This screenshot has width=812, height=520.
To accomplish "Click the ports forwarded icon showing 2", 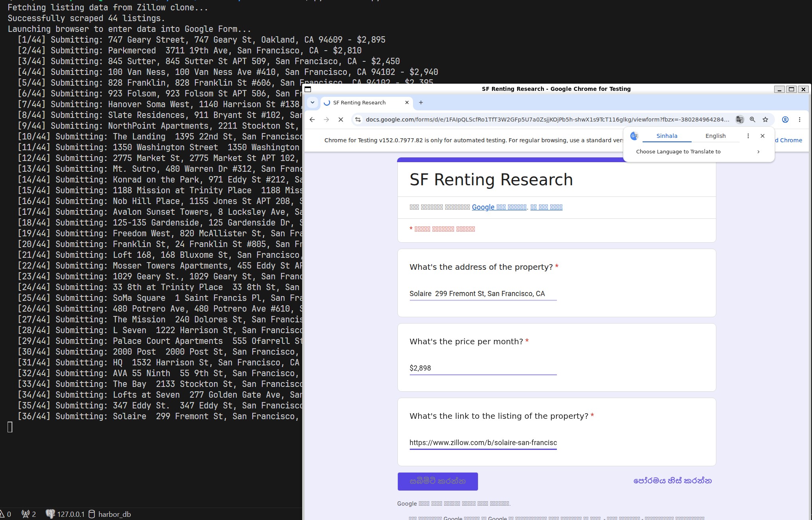I will coord(29,514).
